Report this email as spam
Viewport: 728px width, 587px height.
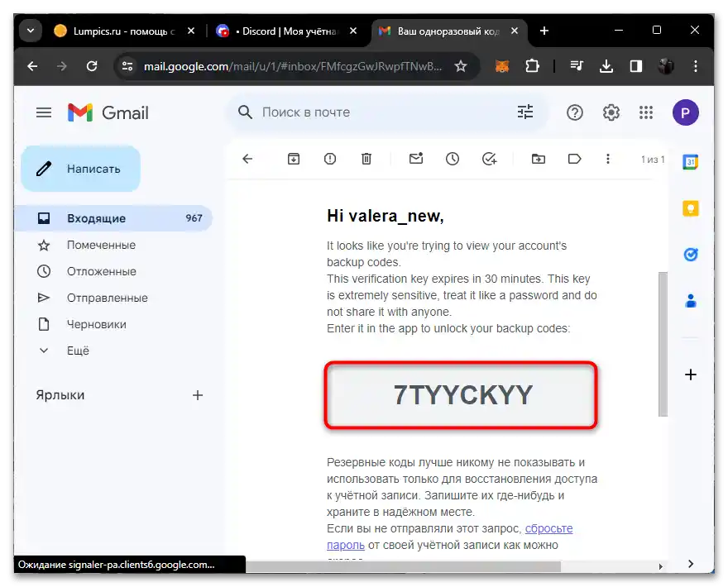[330, 160]
